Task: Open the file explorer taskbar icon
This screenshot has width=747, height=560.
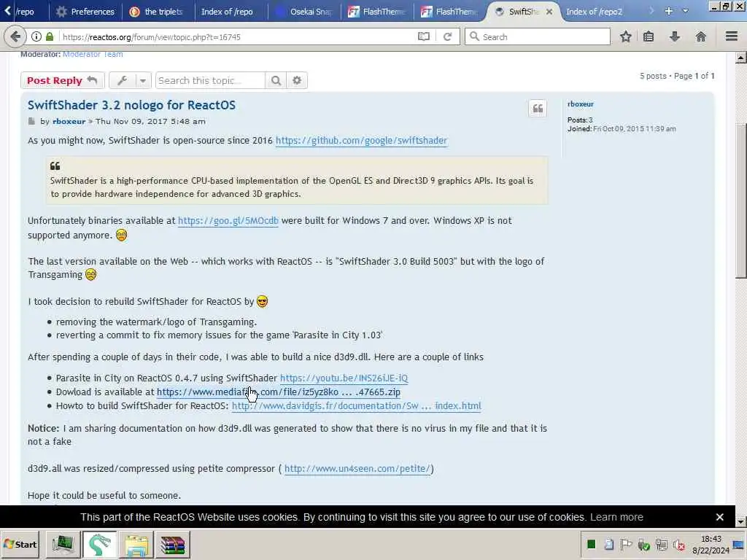Action: [x=136, y=545]
